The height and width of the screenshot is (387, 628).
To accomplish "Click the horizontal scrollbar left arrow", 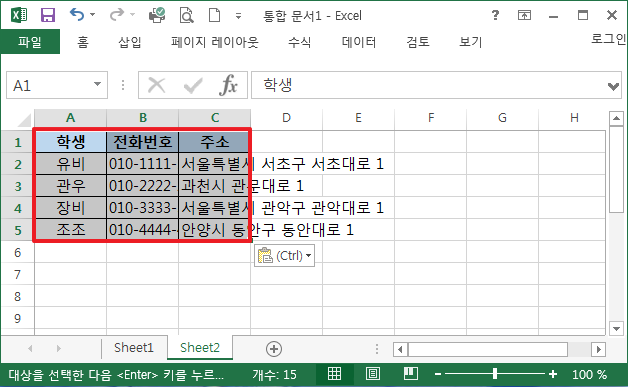I will pyautogui.click(x=400, y=350).
